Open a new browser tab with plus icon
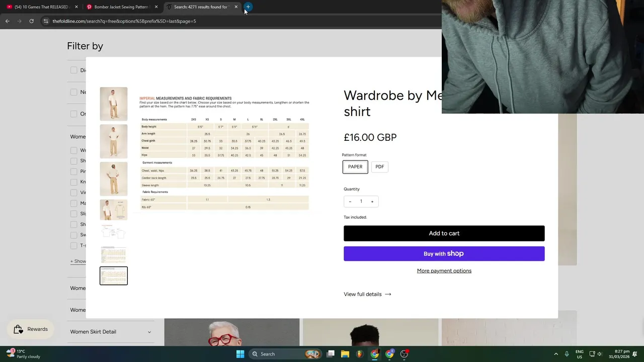This screenshot has height=362, width=644. [248, 7]
